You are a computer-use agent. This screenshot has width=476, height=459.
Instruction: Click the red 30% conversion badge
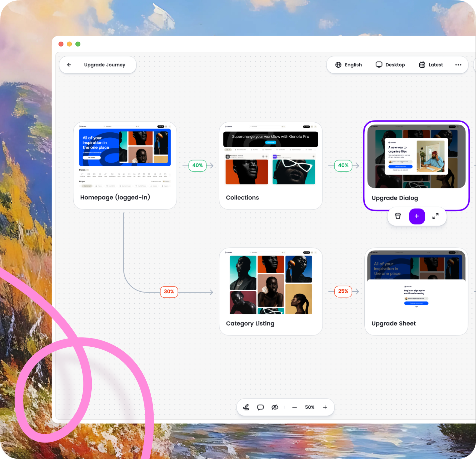click(169, 291)
